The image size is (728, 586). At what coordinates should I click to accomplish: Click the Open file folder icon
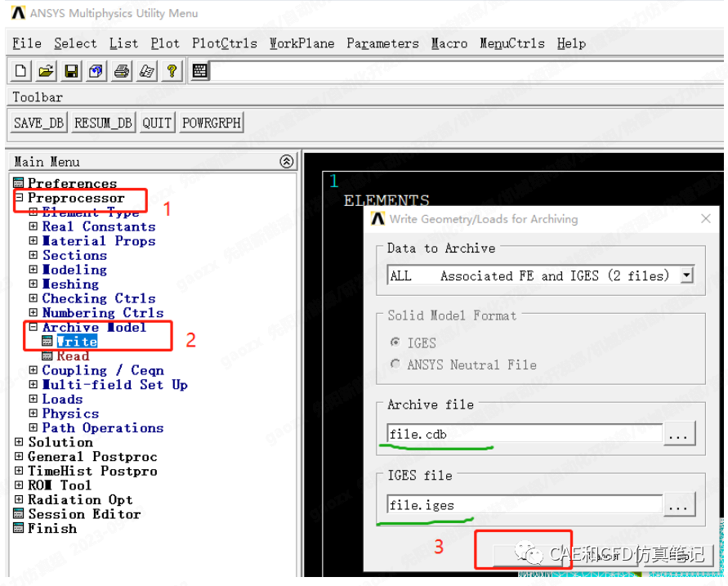click(46, 71)
